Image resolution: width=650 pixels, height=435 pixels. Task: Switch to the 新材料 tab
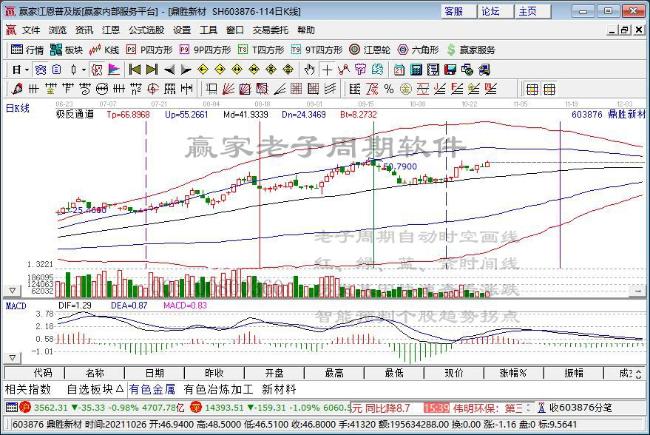280,388
